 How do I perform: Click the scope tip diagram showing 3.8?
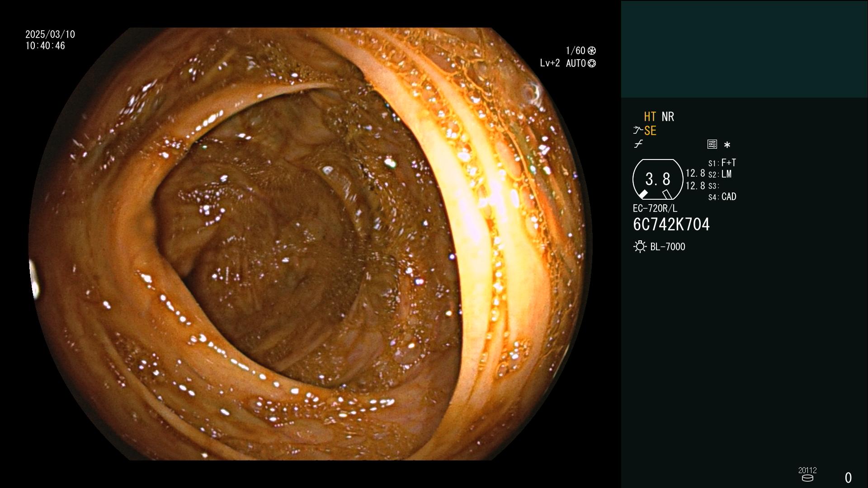(x=658, y=179)
